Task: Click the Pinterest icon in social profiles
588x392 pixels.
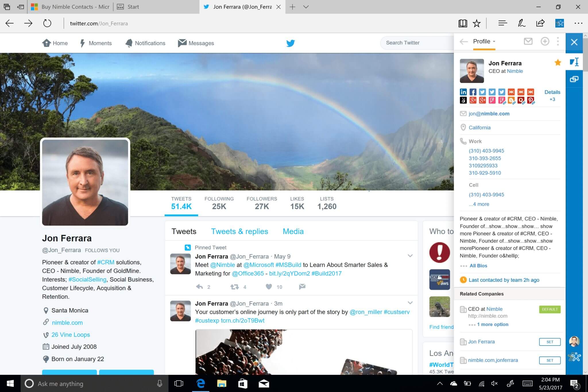Action: [x=531, y=100]
